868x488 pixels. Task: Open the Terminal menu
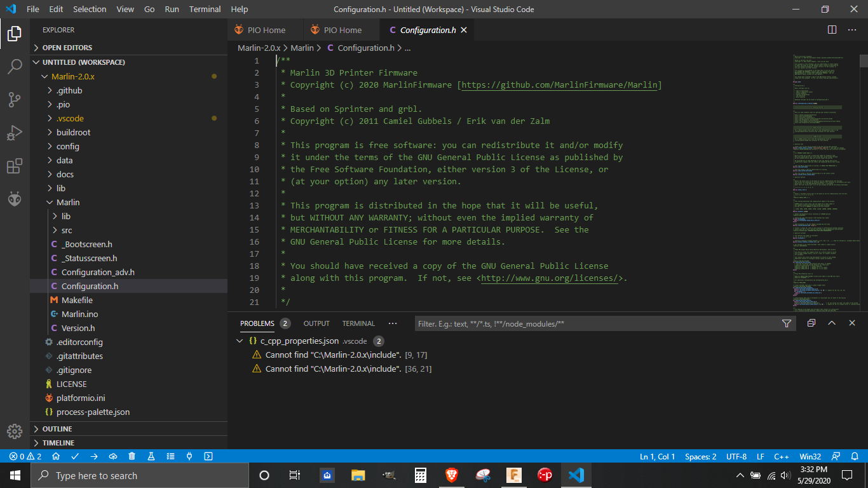[x=205, y=10]
